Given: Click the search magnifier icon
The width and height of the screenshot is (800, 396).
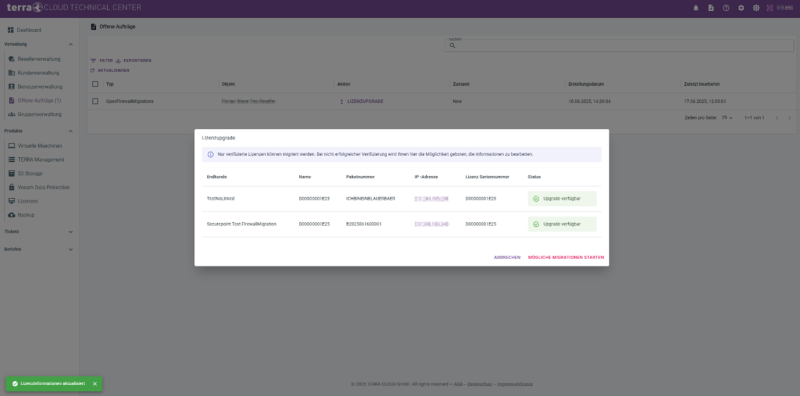Looking at the screenshot, I should point(452,45).
